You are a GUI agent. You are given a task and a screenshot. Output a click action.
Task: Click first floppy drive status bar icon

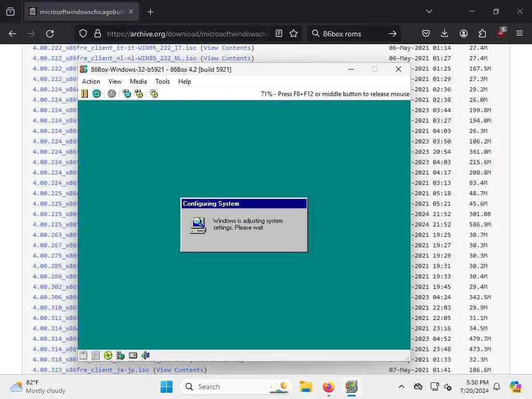point(83,355)
